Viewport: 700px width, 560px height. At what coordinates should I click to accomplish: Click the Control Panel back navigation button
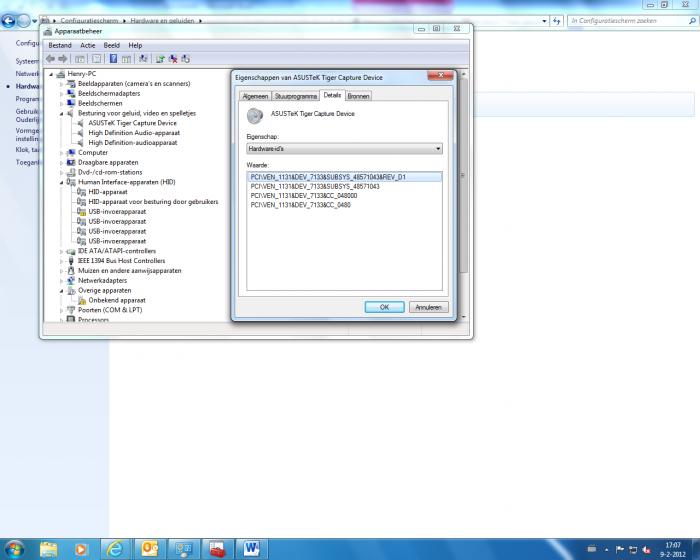pos(8,21)
